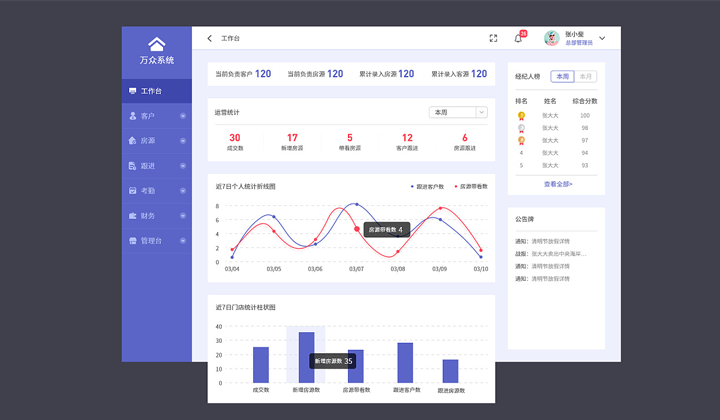Image resolution: width=720 pixels, height=420 pixels.
Task: Open the 查看全部 link
Action: coord(558,184)
